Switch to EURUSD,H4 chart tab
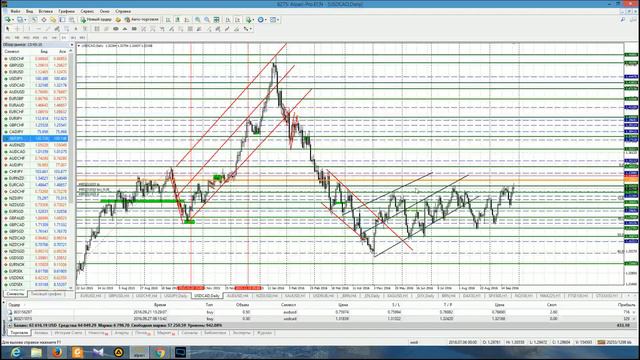This screenshot has height=360, width=640. [x=91, y=296]
